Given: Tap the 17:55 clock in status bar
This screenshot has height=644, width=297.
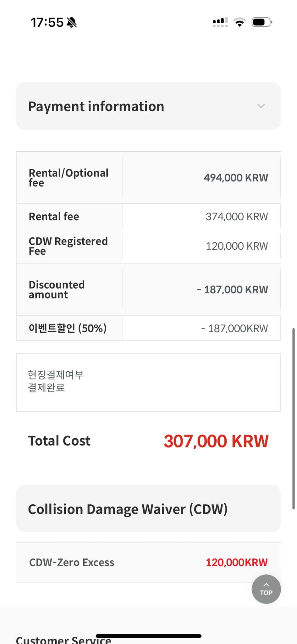Looking at the screenshot, I should pos(47,22).
